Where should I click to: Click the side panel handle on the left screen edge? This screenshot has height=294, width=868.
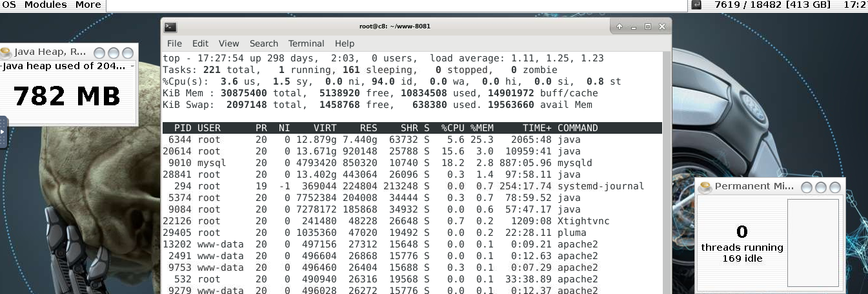(x=3, y=132)
